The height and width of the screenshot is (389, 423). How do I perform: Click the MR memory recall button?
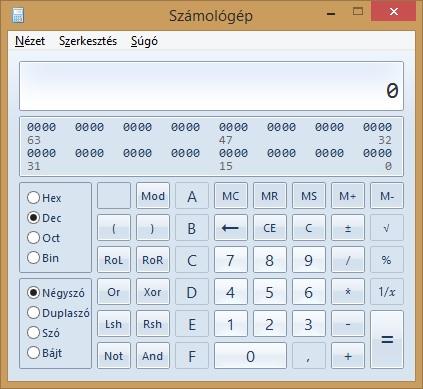coord(270,196)
